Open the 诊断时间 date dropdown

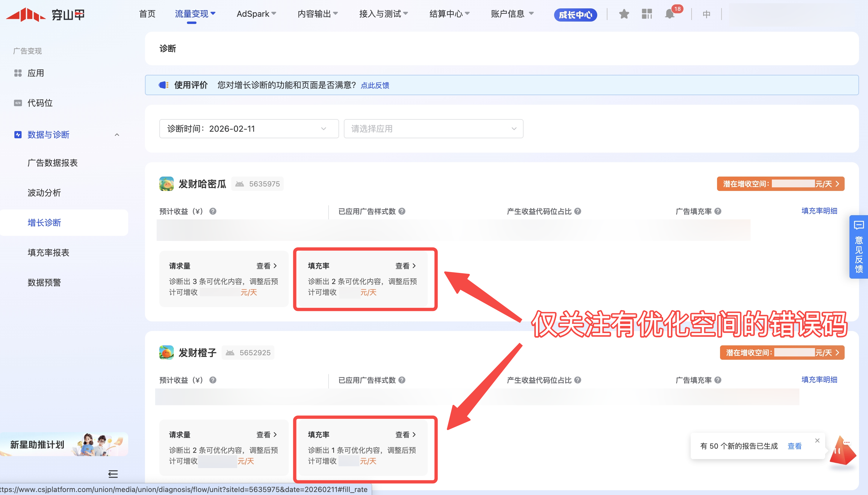pos(249,128)
